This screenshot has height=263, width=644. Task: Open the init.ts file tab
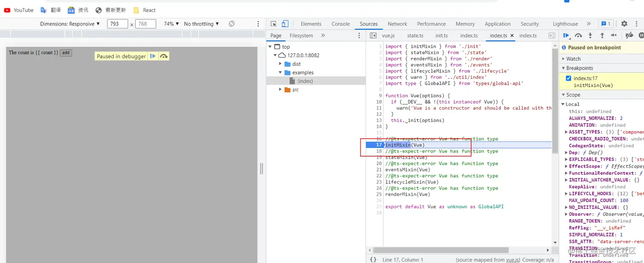[x=442, y=35]
